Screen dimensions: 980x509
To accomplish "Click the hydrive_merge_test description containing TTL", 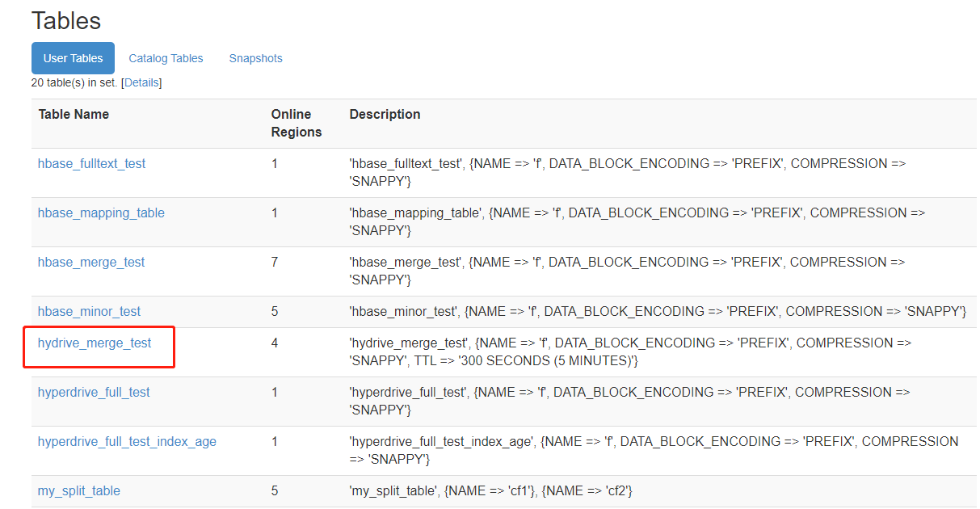I will point(630,351).
